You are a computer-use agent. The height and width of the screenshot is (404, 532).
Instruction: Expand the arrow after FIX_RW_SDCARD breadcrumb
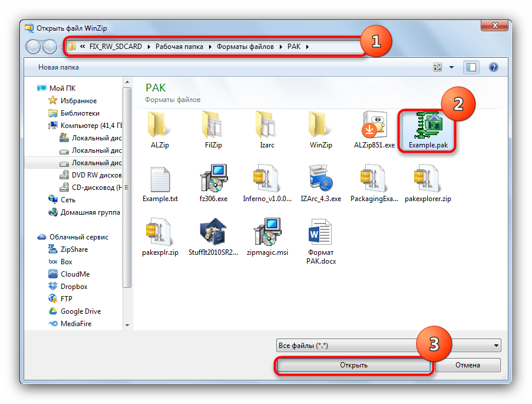tap(149, 47)
